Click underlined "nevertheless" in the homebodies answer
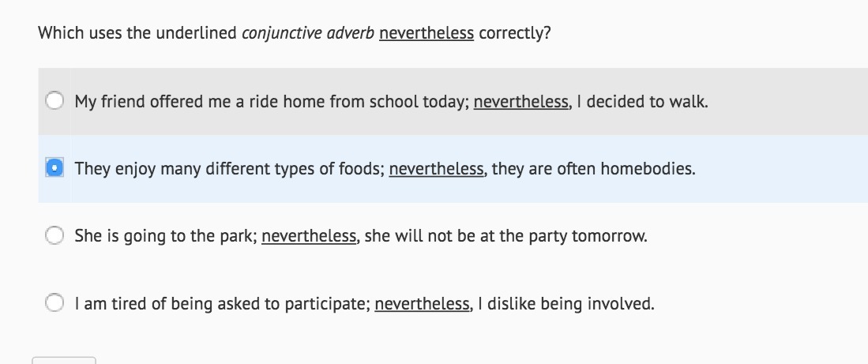Image resolution: width=868 pixels, height=364 pixels. pyautogui.click(x=437, y=169)
